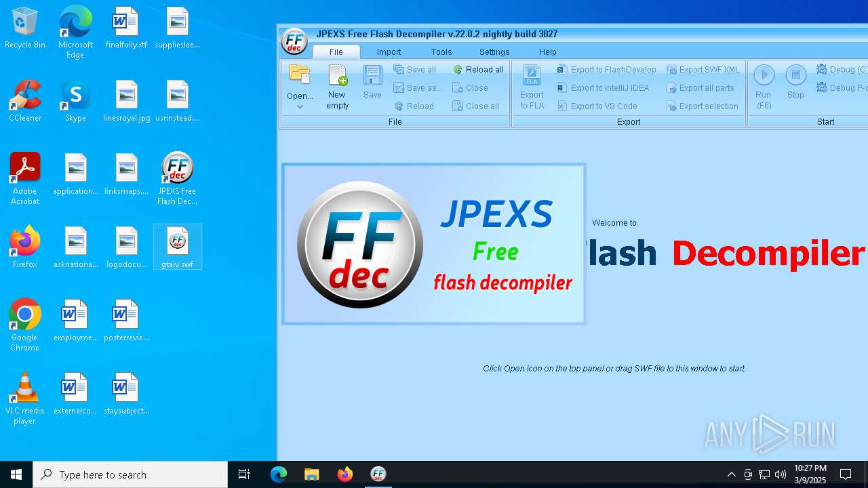The width and height of the screenshot is (868, 488).
Task: Select staysubject... Word document on desktop
Action: (126, 394)
